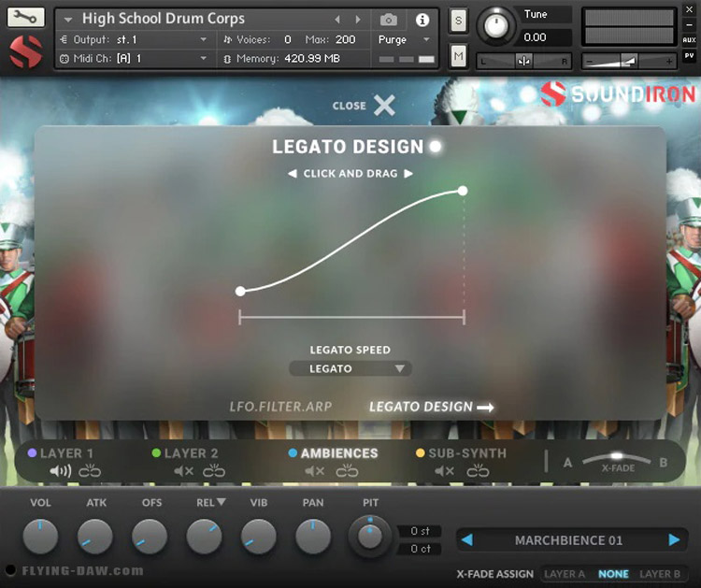This screenshot has height=588, width=701.
Task: Click the lower curve start handle
Action: [x=240, y=292]
